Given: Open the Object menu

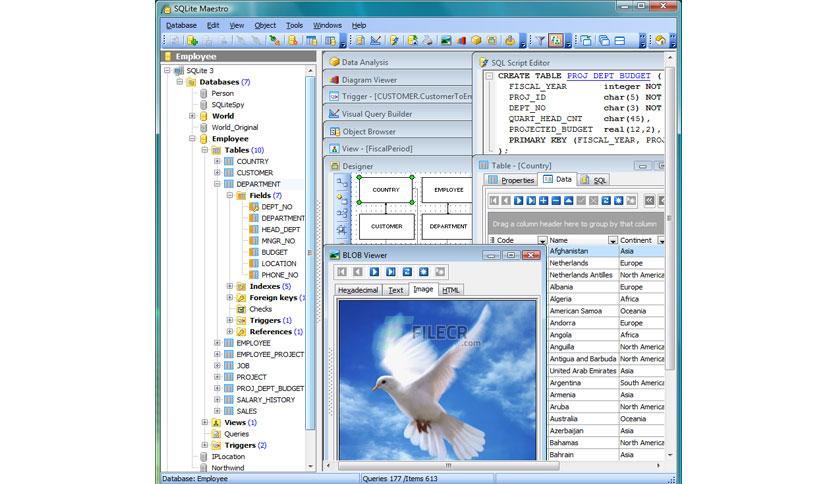Looking at the screenshot, I should 265,25.
